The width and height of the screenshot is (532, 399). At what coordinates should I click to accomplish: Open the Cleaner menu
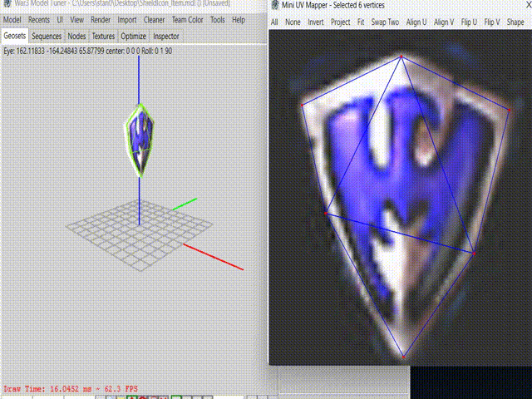click(x=154, y=20)
